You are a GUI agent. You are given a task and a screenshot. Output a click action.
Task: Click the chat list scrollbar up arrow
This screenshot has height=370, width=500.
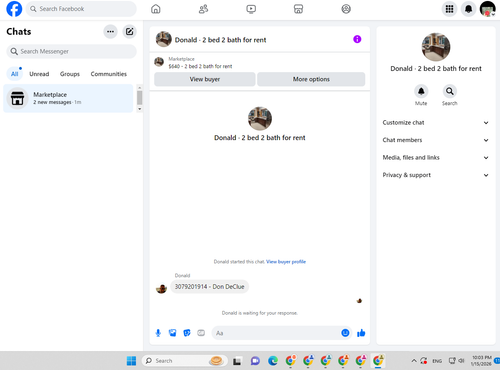pyautogui.click(x=140, y=88)
